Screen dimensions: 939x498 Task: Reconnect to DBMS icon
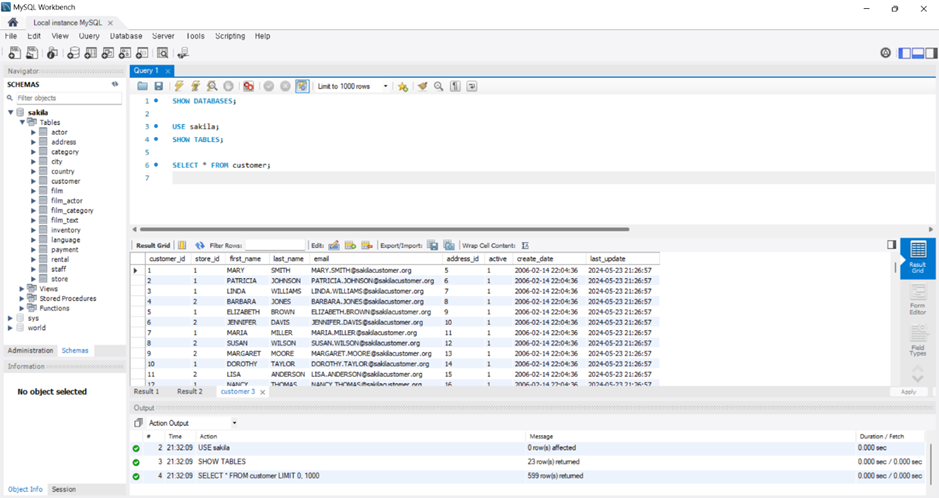point(183,53)
